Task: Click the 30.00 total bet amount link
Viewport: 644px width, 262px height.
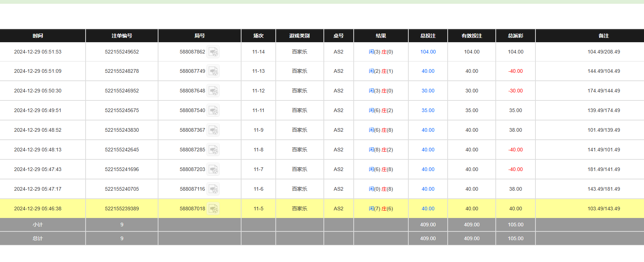Action: 428,91
